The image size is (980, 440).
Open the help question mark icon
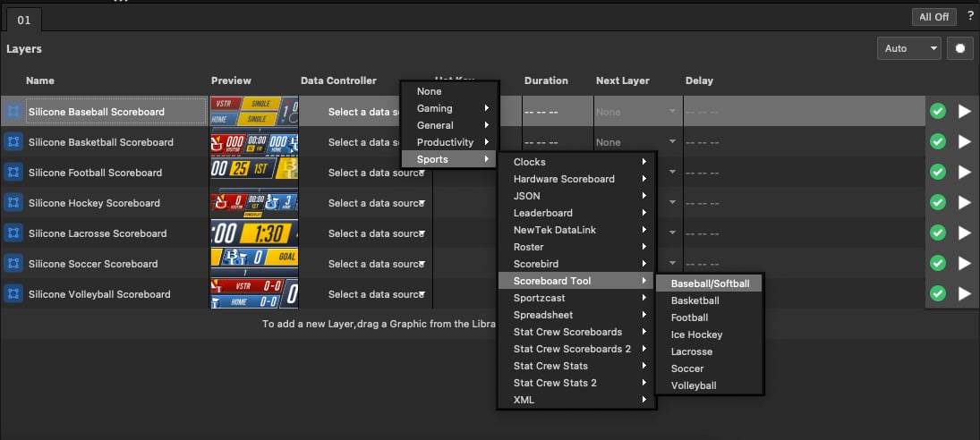click(971, 16)
